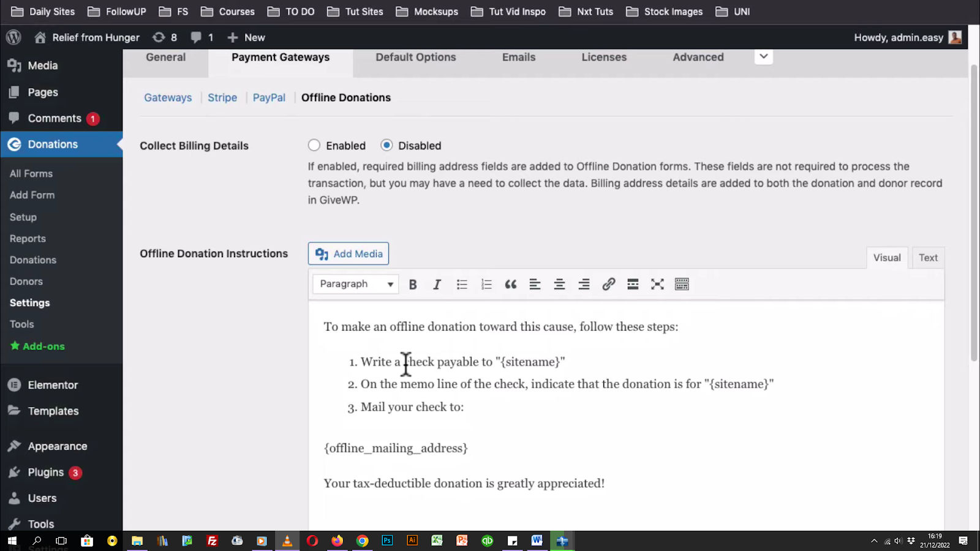Open the Advanced settings tab

pyautogui.click(x=698, y=57)
